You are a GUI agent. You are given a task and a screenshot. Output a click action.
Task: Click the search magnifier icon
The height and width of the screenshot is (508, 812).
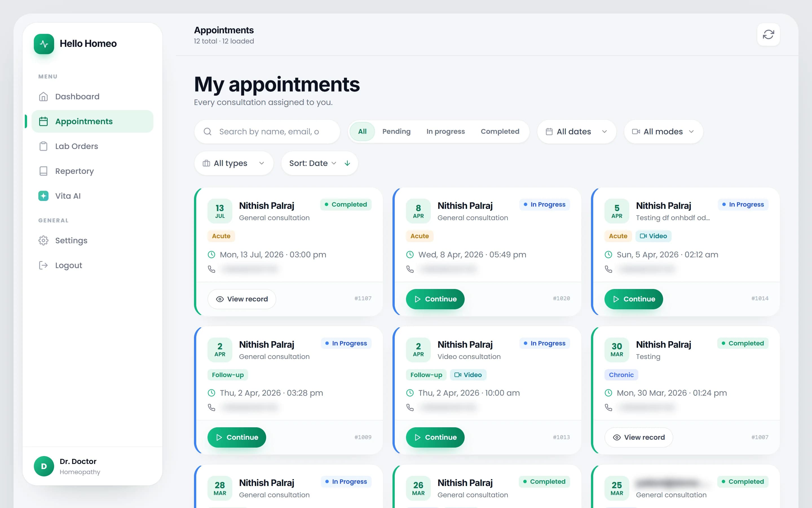pos(208,132)
